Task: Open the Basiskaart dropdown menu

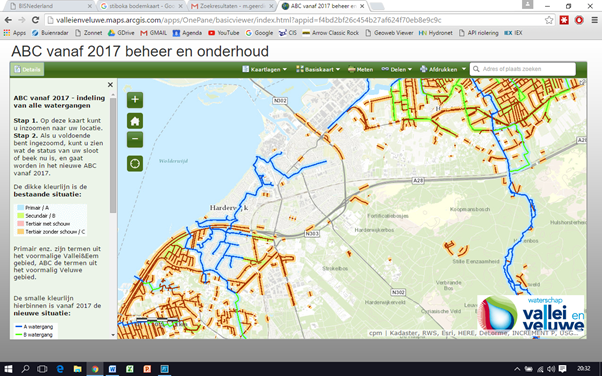Action: (318, 70)
